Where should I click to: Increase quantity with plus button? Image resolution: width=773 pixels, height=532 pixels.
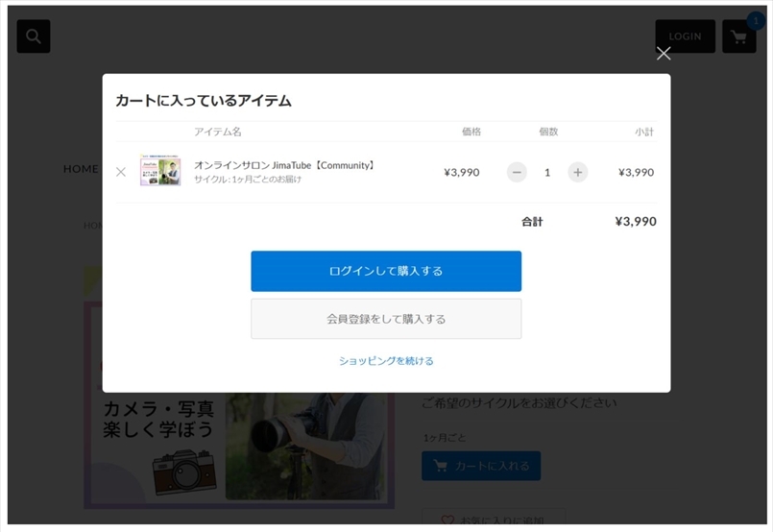click(x=577, y=172)
